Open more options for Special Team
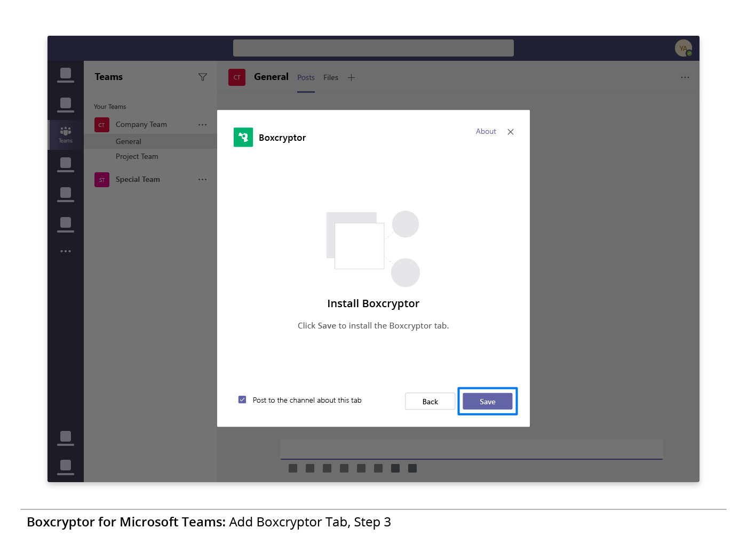Screen dimensions: 747x560 click(x=202, y=180)
